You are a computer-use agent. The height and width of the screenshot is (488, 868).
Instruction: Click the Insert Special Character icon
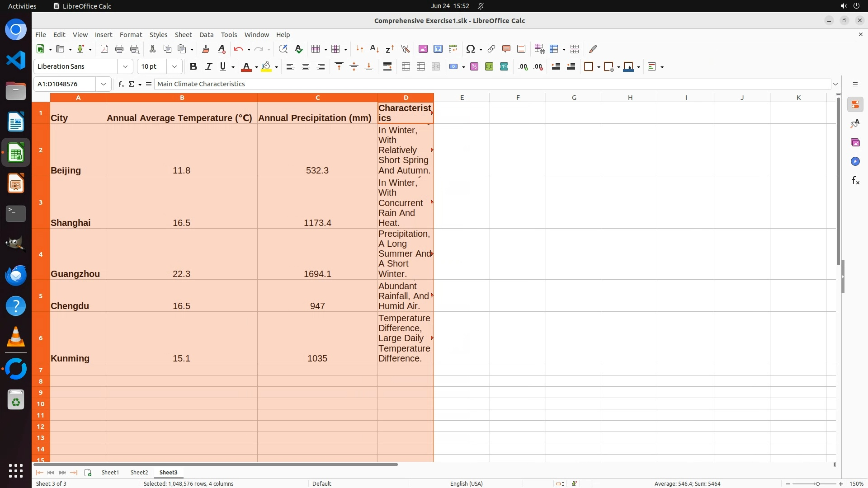pos(470,49)
